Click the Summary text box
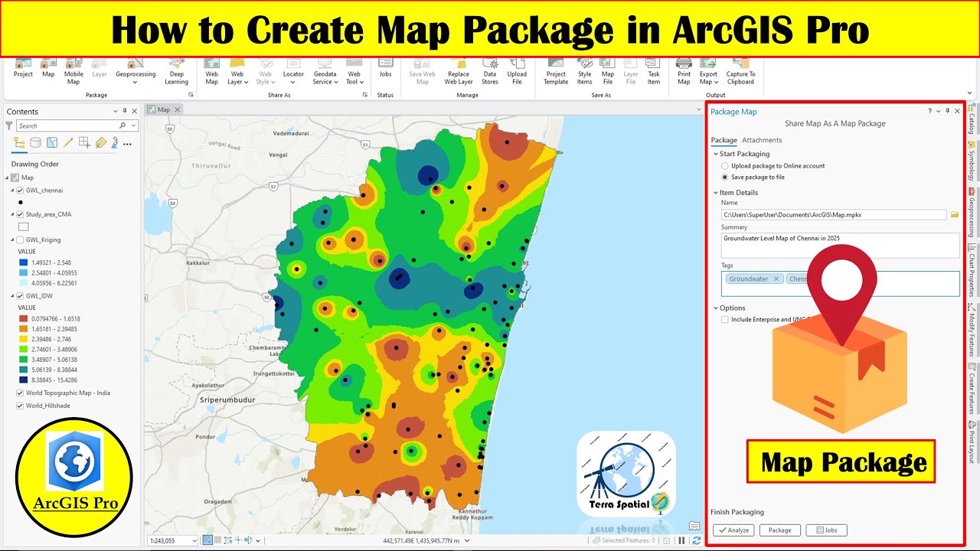Image resolution: width=980 pixels, height=551 pixels. point(840,245)
